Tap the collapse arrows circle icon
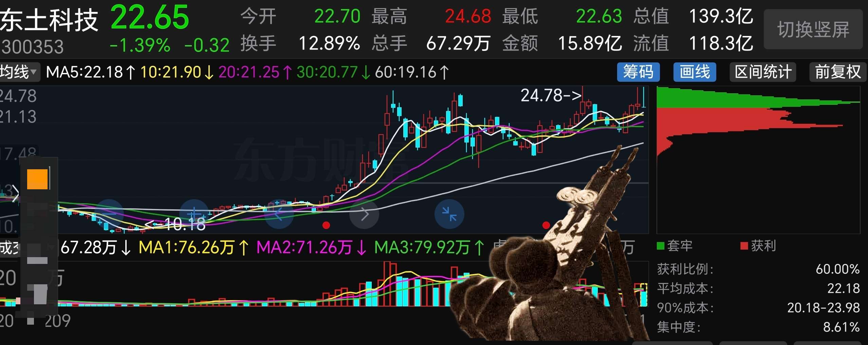This screenshot has width=868, height=345. pos(449,214)
